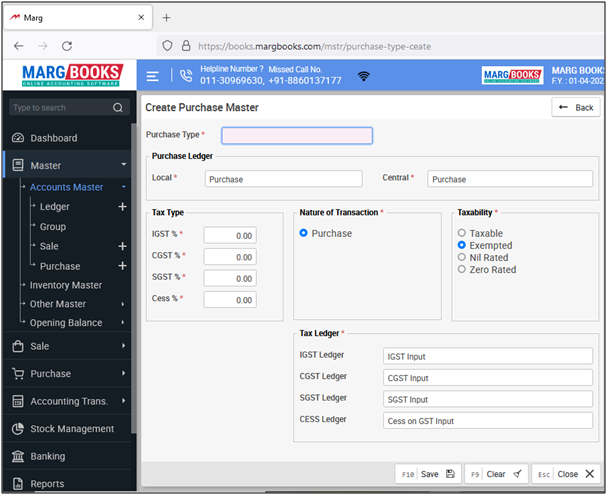Expand Opening Balance submenu arrow

click(123, 323)
